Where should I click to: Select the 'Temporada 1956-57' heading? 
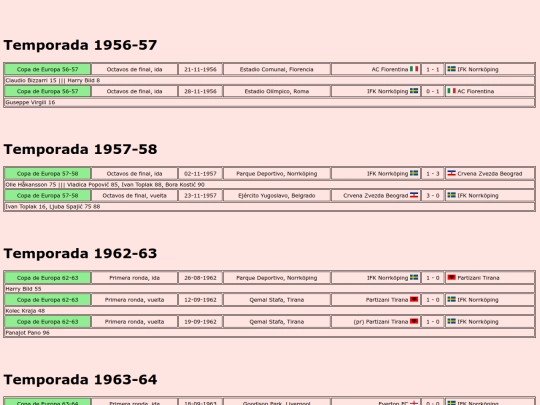[80, 45]
